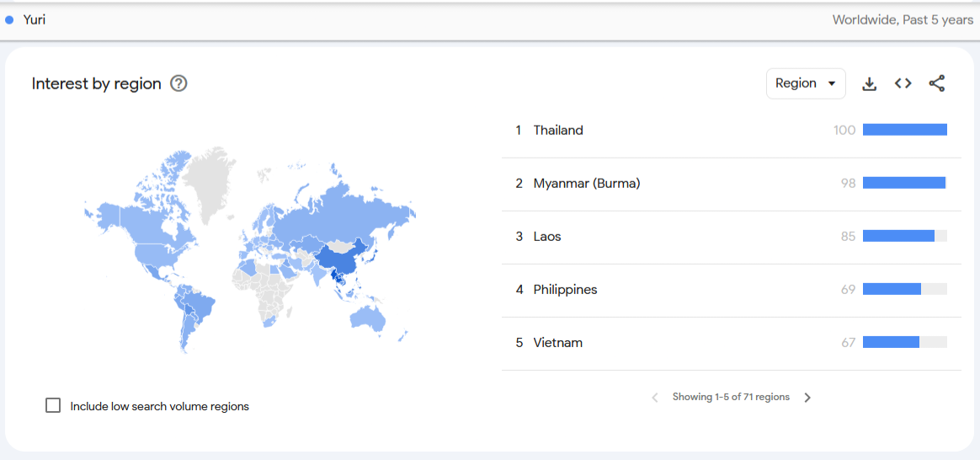The image size is (980, 460).
Task: Click the 'Interest by region' heading
Action: click(x=96, y=83)
